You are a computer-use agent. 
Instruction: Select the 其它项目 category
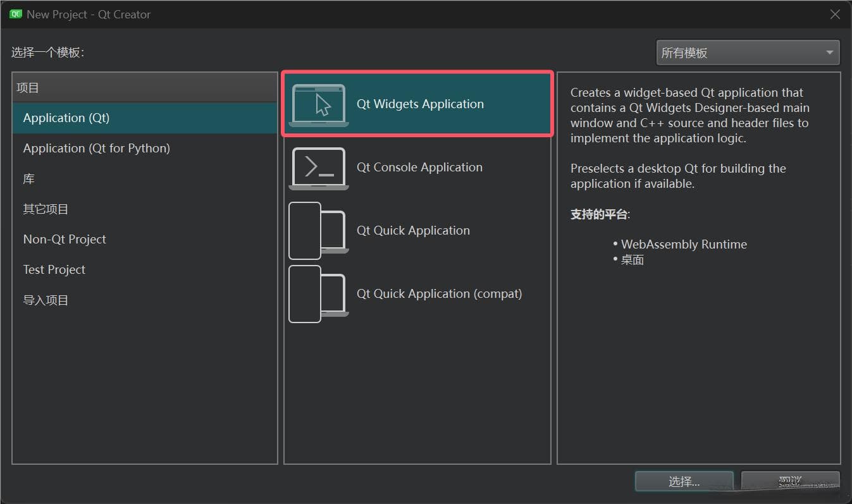tap(145, 209)
